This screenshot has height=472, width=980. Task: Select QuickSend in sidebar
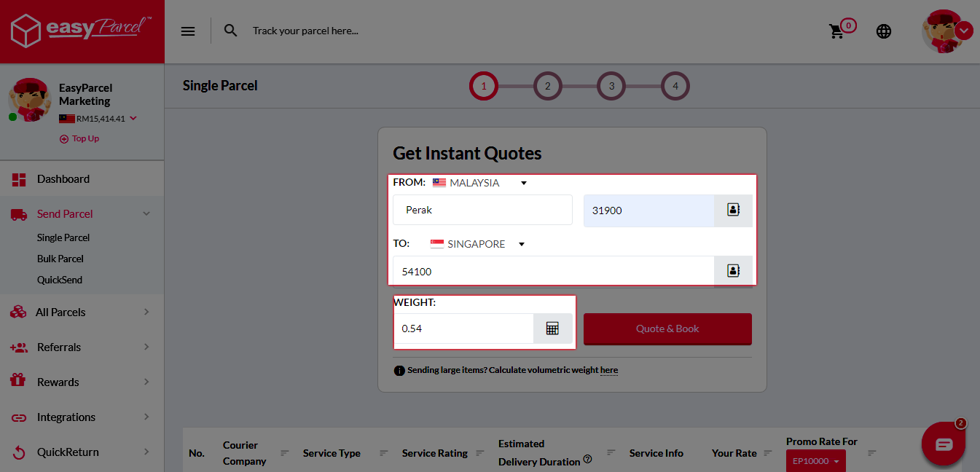pos(60,280)
